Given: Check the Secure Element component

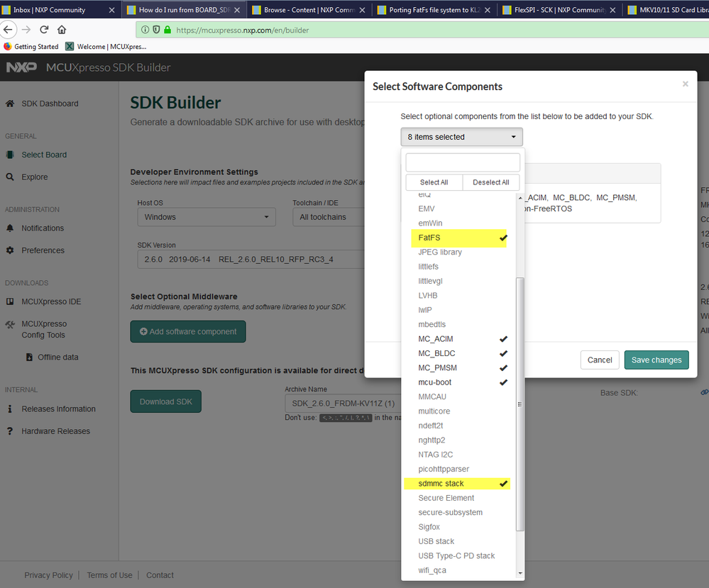Looking at the screenshot, I should tap(459, 498).
